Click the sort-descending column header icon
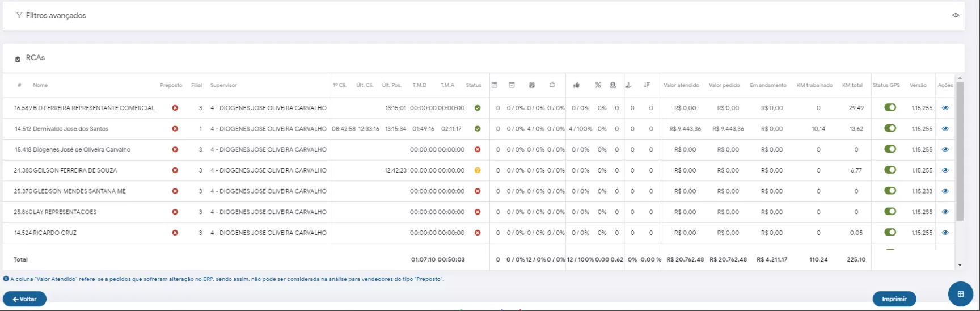The width and height of the screenshot is (980, 311). pos(647,85)
